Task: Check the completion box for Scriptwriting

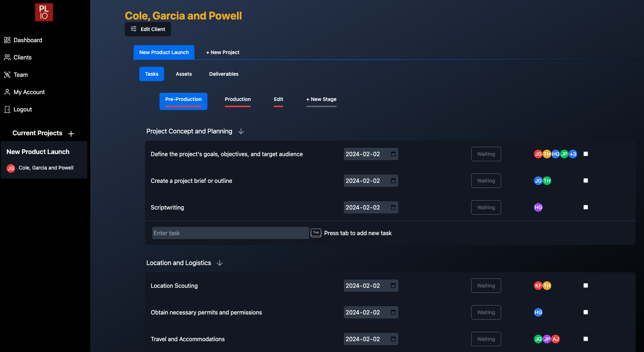Action: point(586,207)
